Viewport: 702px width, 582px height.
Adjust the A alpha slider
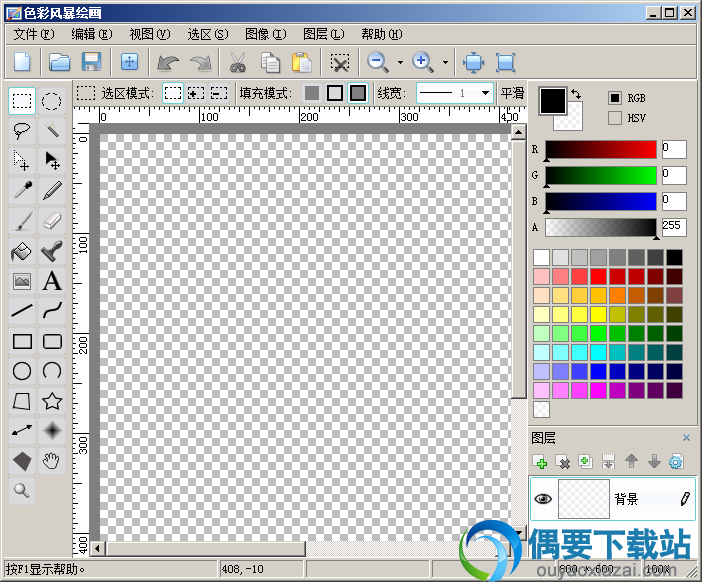tap(601, 227)
